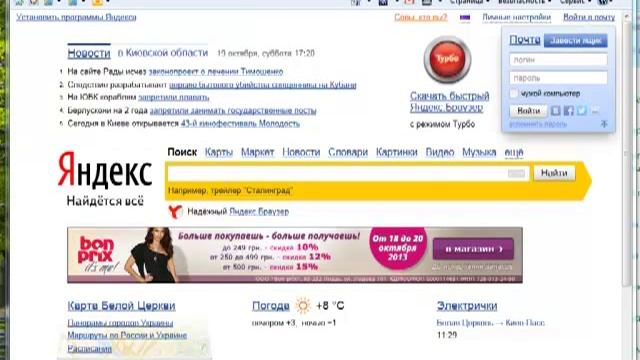Image resolution: width=640 pixels, height=360 pixels.
Task: Open news about убийства священника на Кубани
Action: point(263,85)
